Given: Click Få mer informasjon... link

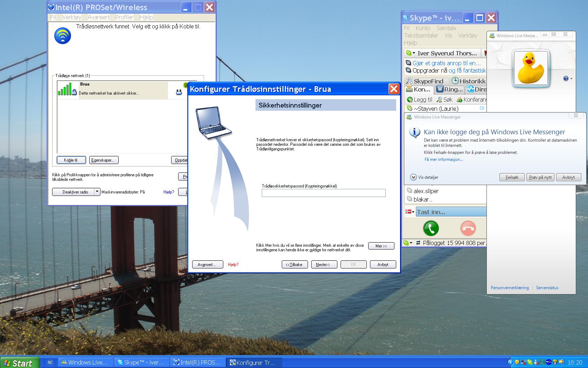Looking at the screenshot, I should (443, 159).
